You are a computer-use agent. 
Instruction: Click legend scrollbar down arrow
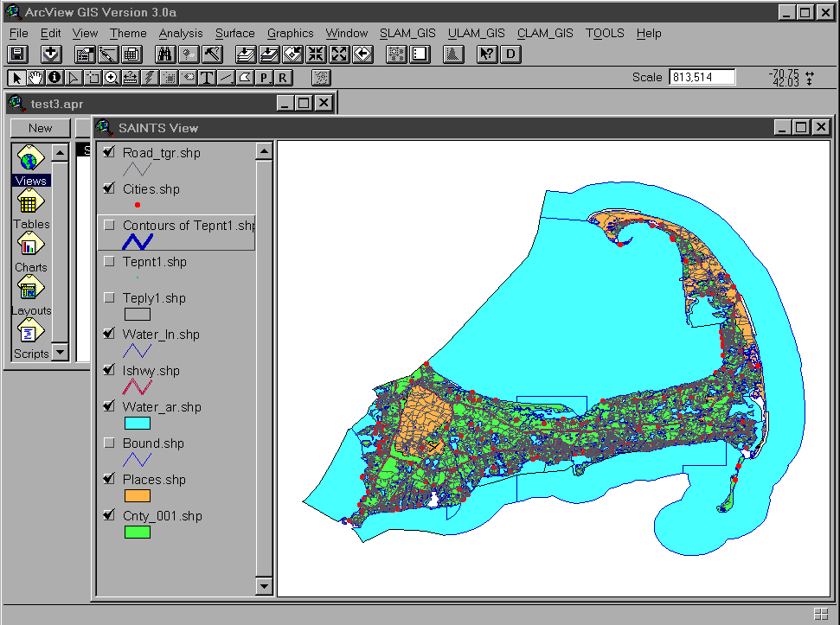click(x=264, y=586)
